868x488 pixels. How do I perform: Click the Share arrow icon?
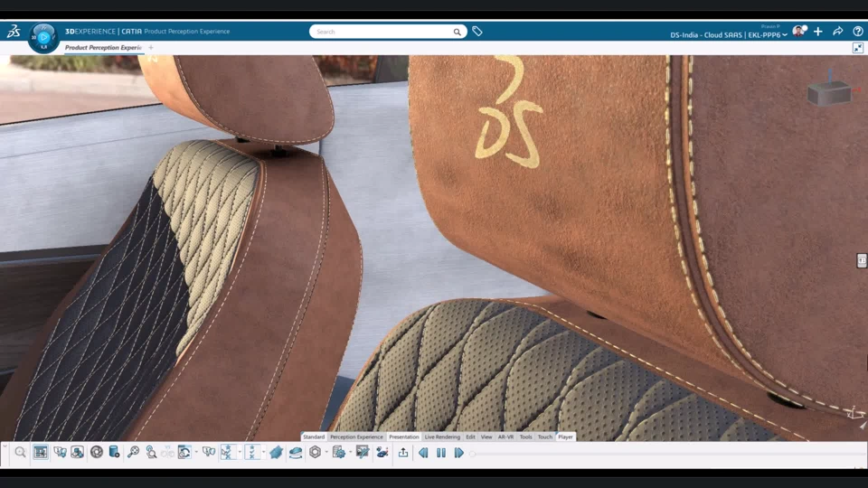click(838, 32)
